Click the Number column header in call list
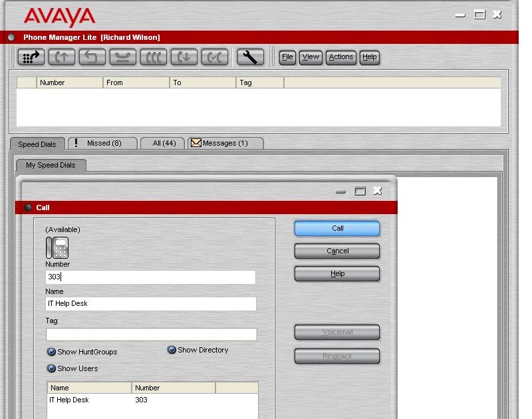The height and width of the screenshot is (419, 532). point(70,82)
